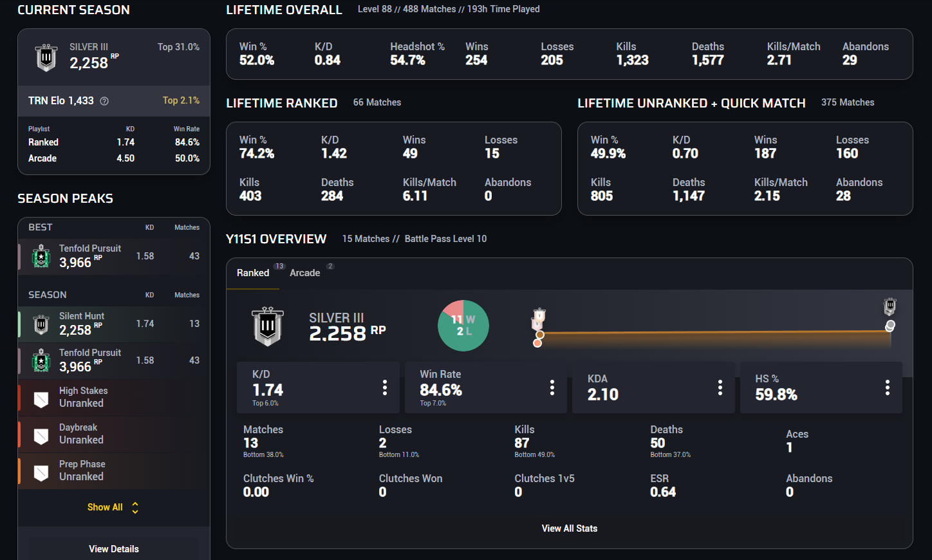Select the Ranked tab in overview

coord(253,273)
